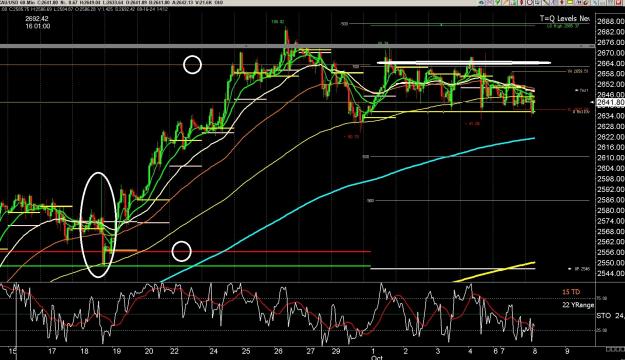Click the date label 22 on time axis
625x360 pixels.
tap(174, 352)
